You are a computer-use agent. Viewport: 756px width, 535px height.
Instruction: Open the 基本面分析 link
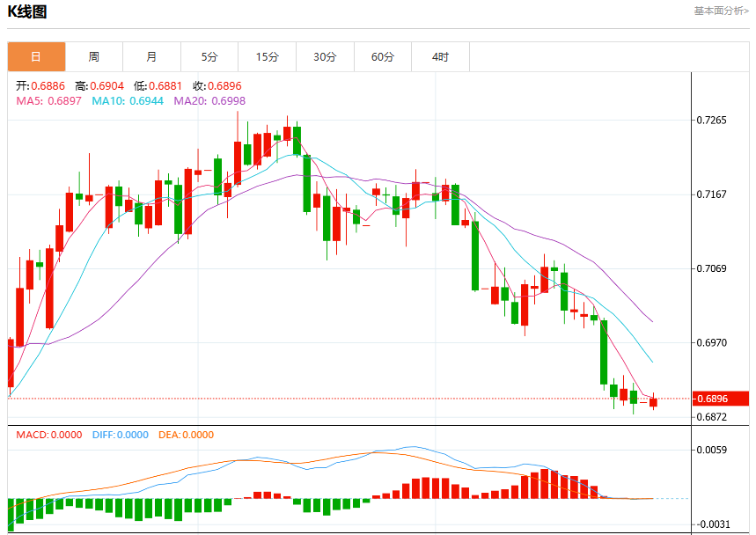click(722, 11)
